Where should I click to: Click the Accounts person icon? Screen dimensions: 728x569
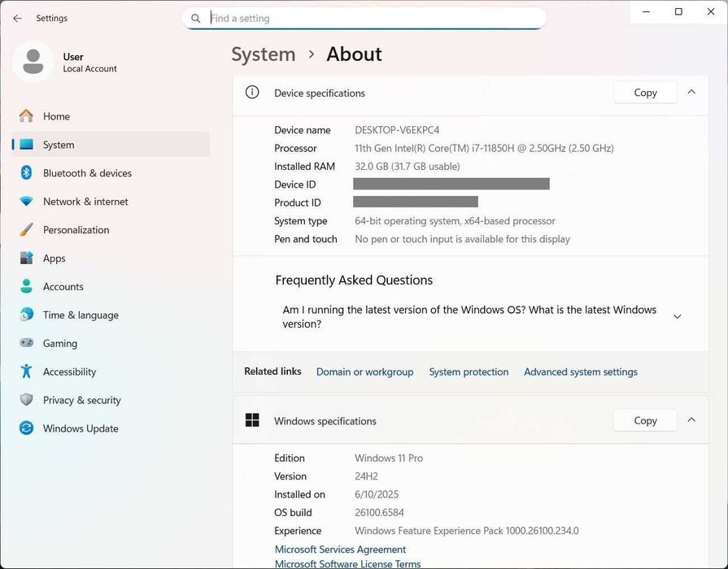pos(27,286)
